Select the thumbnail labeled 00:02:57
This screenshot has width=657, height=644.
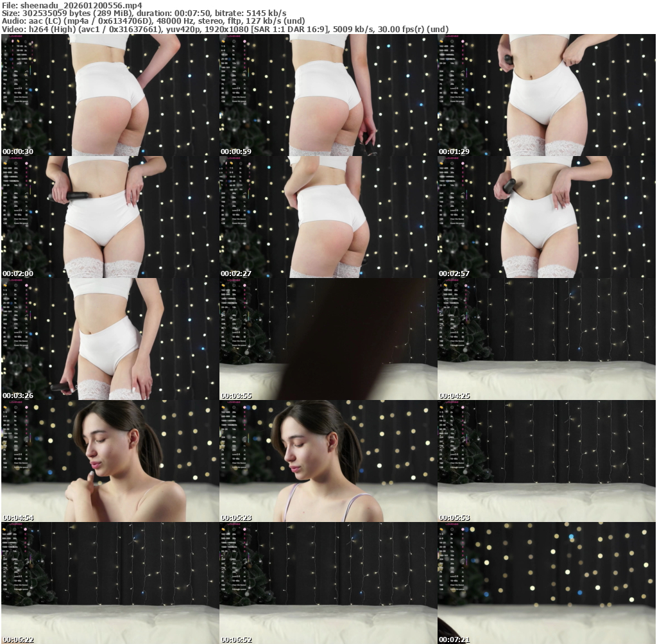tap(546, 217)
